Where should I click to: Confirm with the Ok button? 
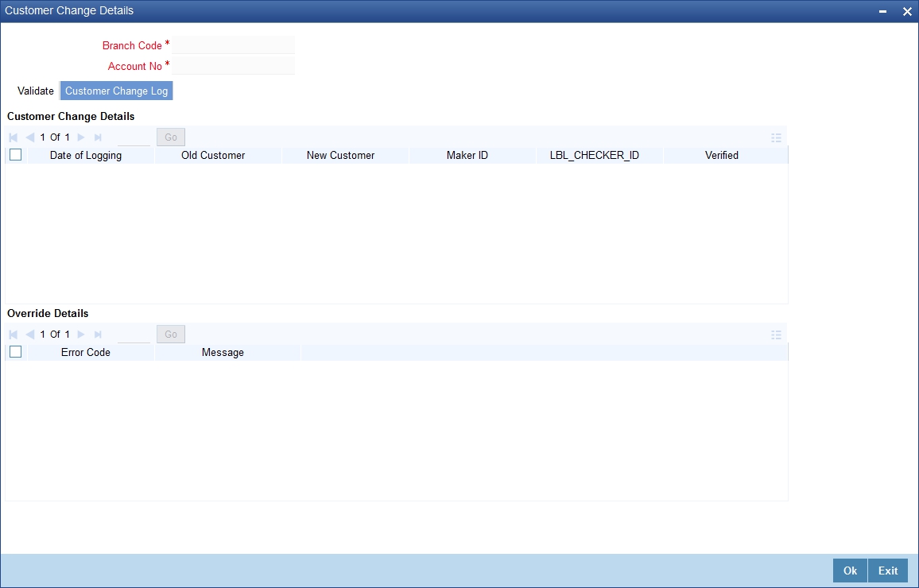(850, 571)
